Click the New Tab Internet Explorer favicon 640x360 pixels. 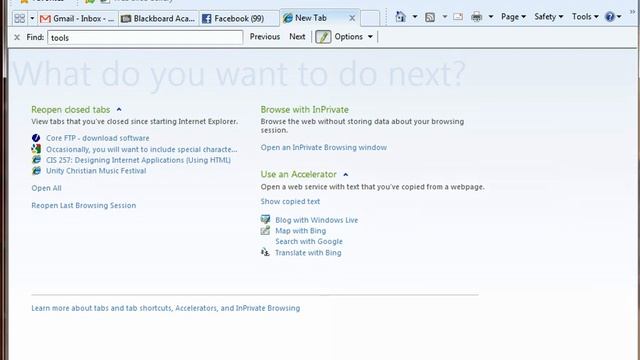click(288, 18)
